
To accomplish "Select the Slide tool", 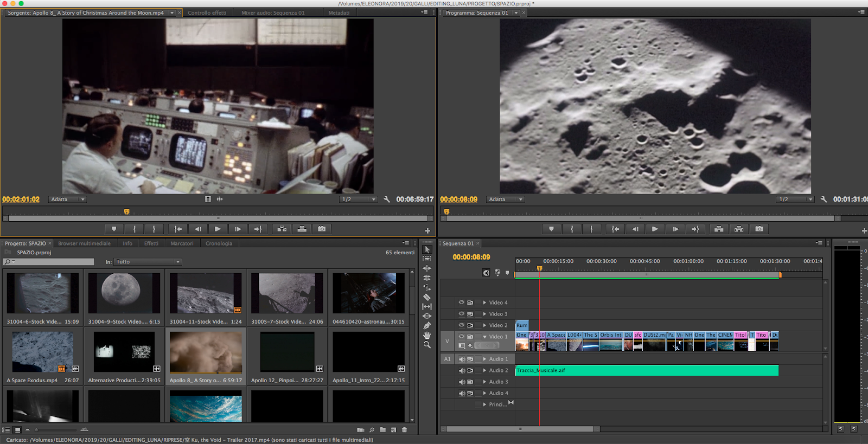I will [x=427, y=316].
